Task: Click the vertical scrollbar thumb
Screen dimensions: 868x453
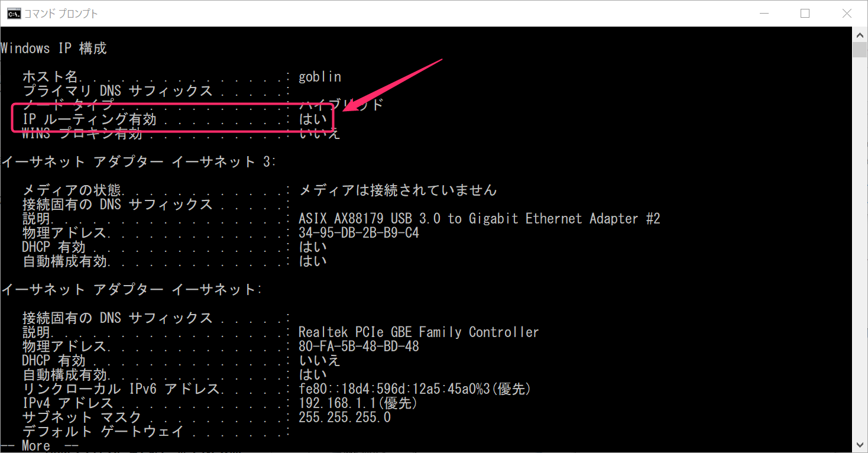Action: click(x=860, y=49)
